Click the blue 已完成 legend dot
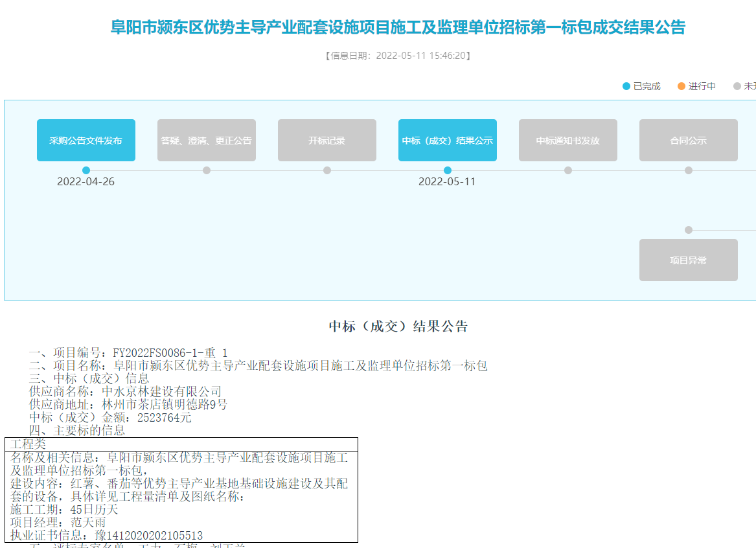Screen dimensions: 756x548 (x=626, y=87)
